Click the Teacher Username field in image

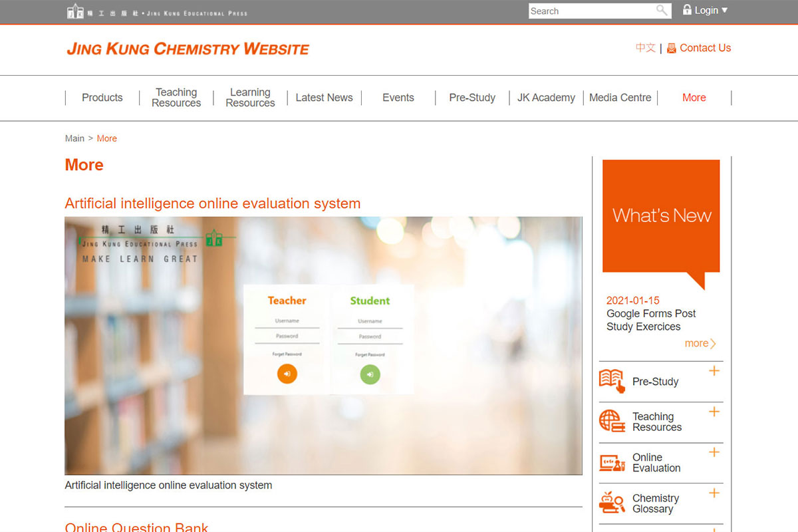pos(287,321)
